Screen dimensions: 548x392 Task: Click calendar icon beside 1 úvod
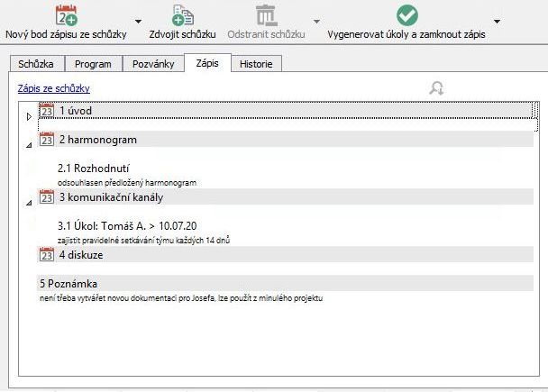(x=47, y=111)
